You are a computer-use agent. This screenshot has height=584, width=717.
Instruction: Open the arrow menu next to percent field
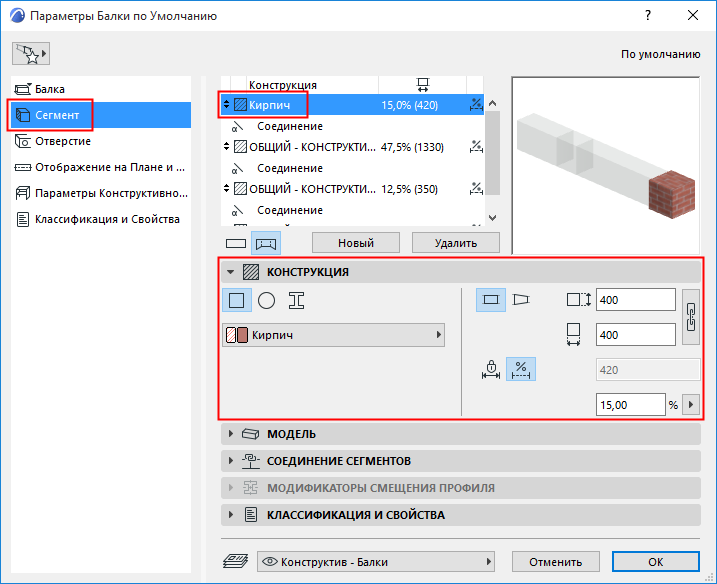[690, 405]
